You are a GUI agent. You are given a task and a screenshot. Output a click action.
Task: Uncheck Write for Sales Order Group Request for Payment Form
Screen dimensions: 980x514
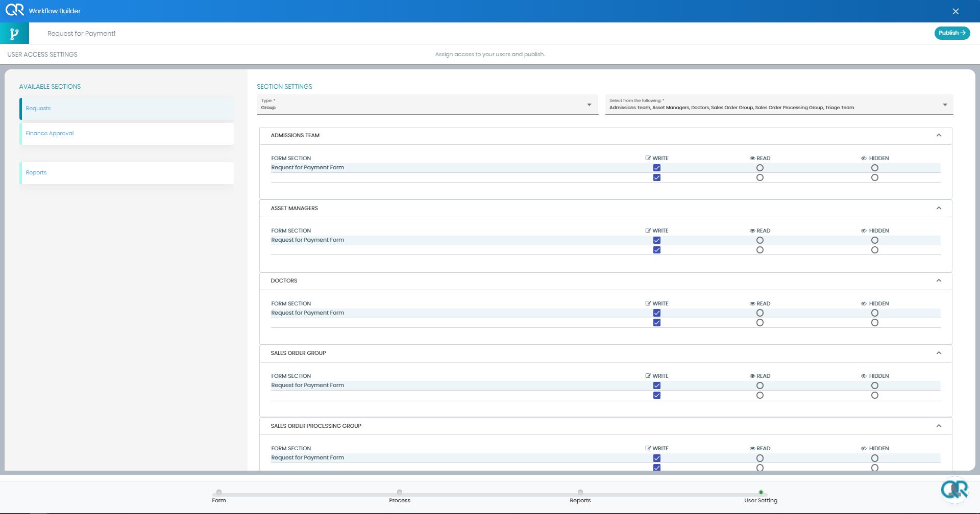[657, 385]
